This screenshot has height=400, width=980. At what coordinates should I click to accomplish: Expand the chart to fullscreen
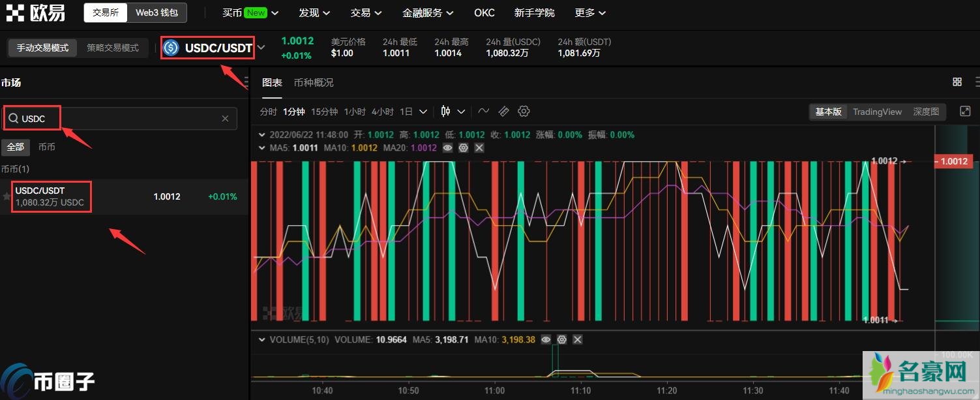[x=966, y=112]
